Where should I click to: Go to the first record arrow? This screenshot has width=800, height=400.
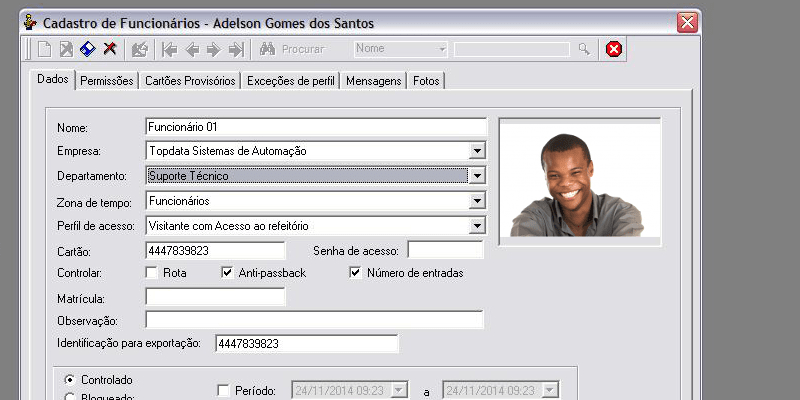pyautogui.click(x=169, y=49)
